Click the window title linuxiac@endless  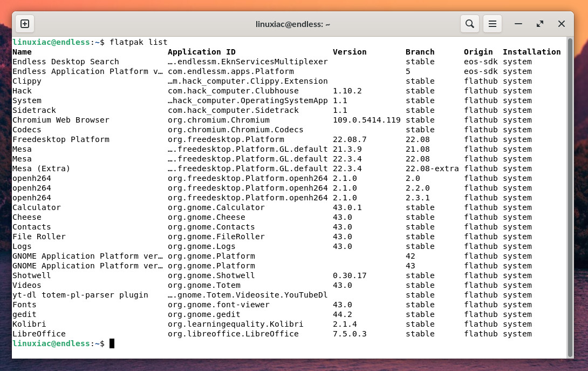[x=292, y=24]
